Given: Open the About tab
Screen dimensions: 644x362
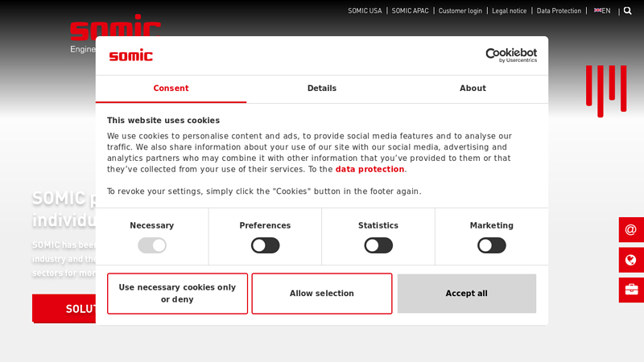Looking at the screenshot, I should pyautogui.click(x=473, y=88).
